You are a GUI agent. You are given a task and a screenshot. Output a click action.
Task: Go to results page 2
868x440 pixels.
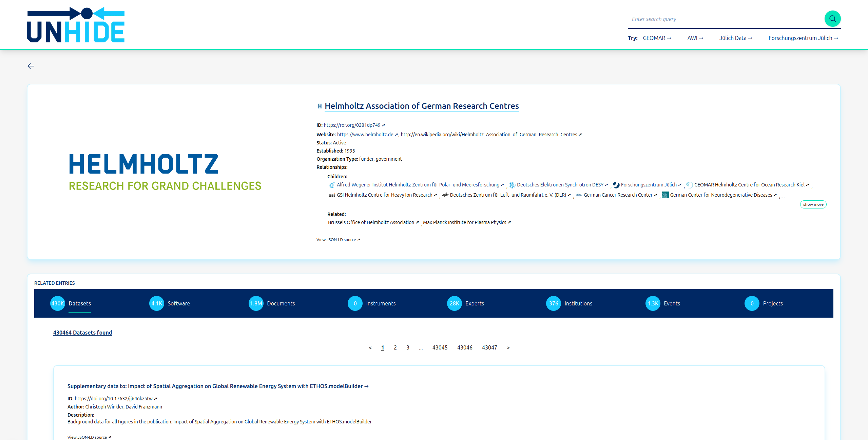pos(395,347)
